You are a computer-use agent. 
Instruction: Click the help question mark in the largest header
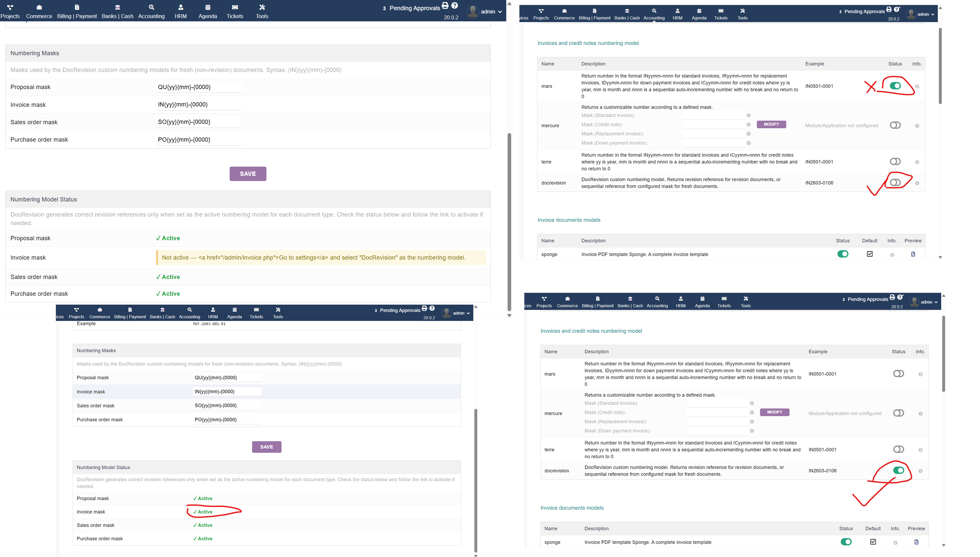pyautogui.click(x=454, y=6)
